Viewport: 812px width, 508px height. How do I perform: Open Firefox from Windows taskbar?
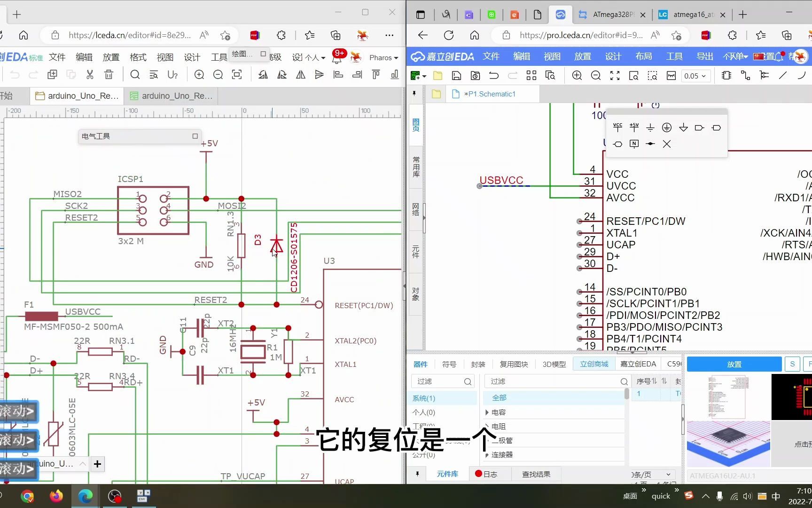[x=56, y=496]
